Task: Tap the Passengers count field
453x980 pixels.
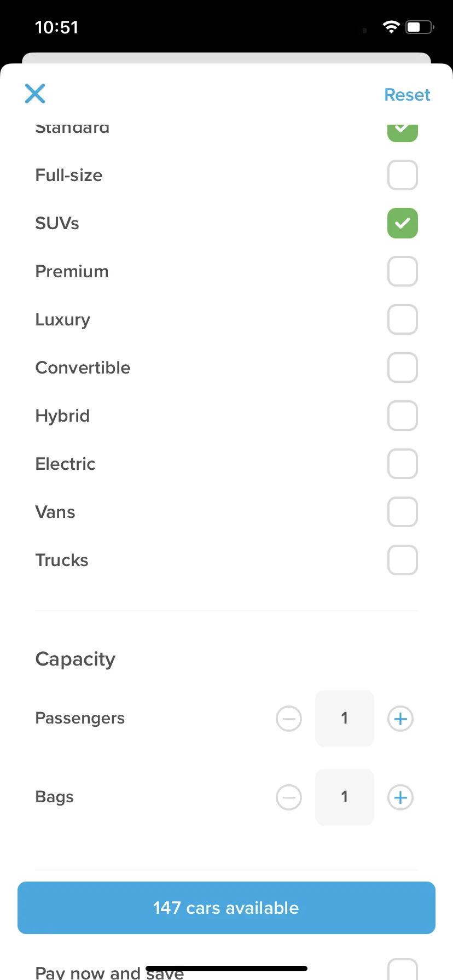Action: [x=345, y=719]
